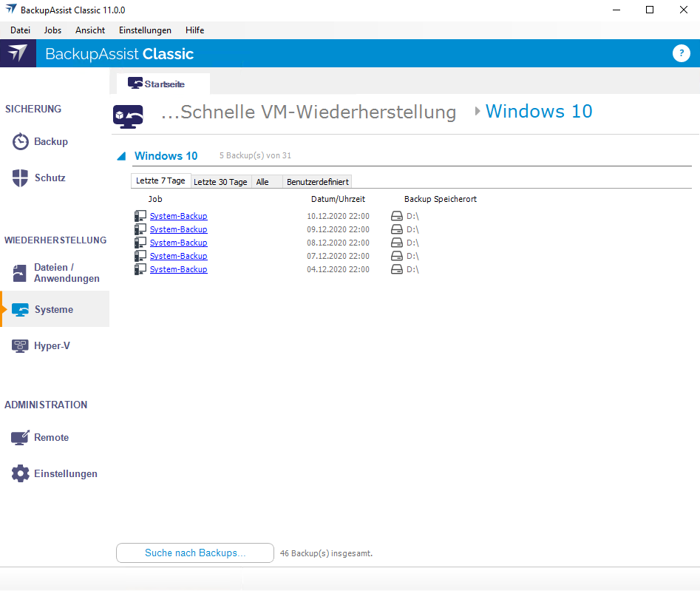Screen dimensions: 700x591
Task: Open the Benutzerdefiniert filter tab
Action: pyautogui.click(x=318, y=182)
